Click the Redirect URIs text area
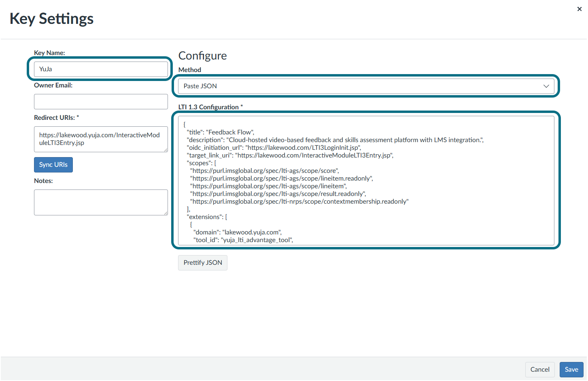This screenshot has height=381, width=588. [101, 139]
